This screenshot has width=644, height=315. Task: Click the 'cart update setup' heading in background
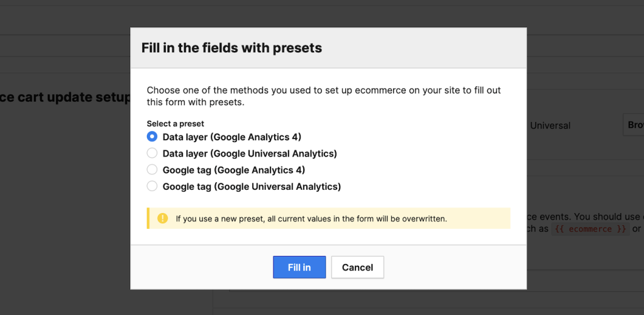pyautogui.click(x=65, y=97)
